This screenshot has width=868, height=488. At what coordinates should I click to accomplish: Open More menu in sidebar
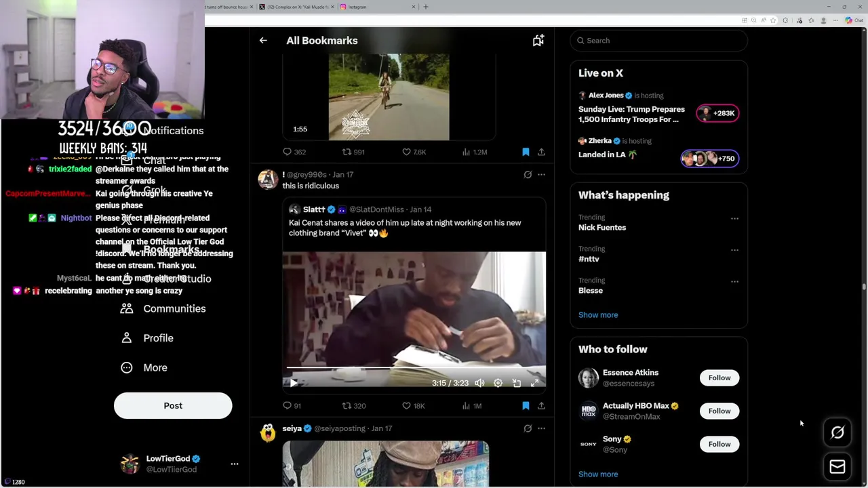pyautogui.click(x=144, y=367)
